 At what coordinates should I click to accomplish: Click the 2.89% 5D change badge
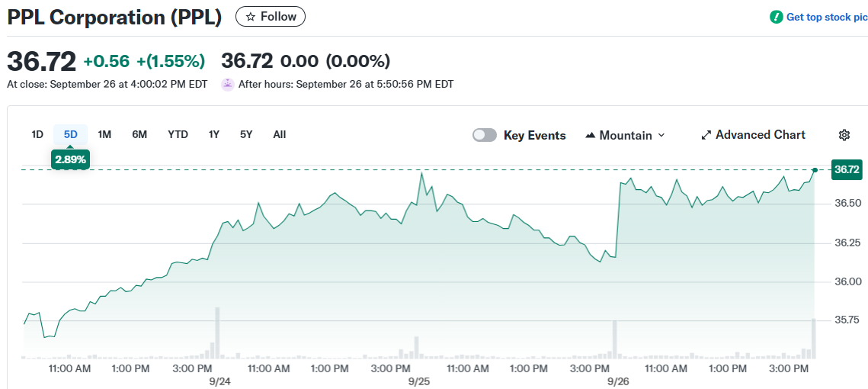tap(70, 160)
